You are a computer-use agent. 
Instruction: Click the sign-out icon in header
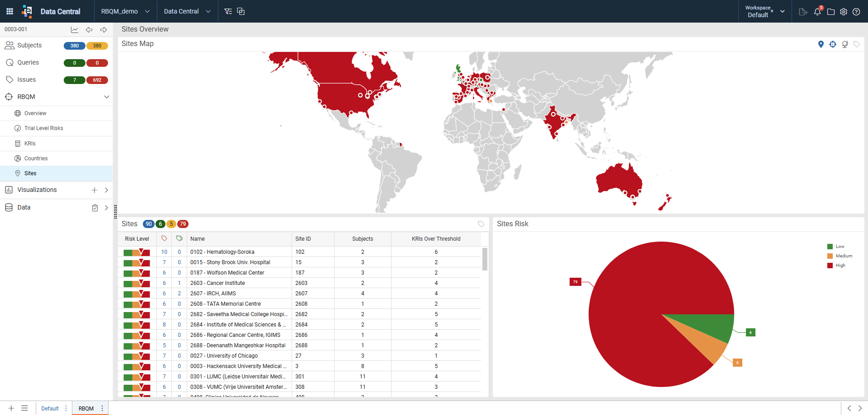point(803,12)
